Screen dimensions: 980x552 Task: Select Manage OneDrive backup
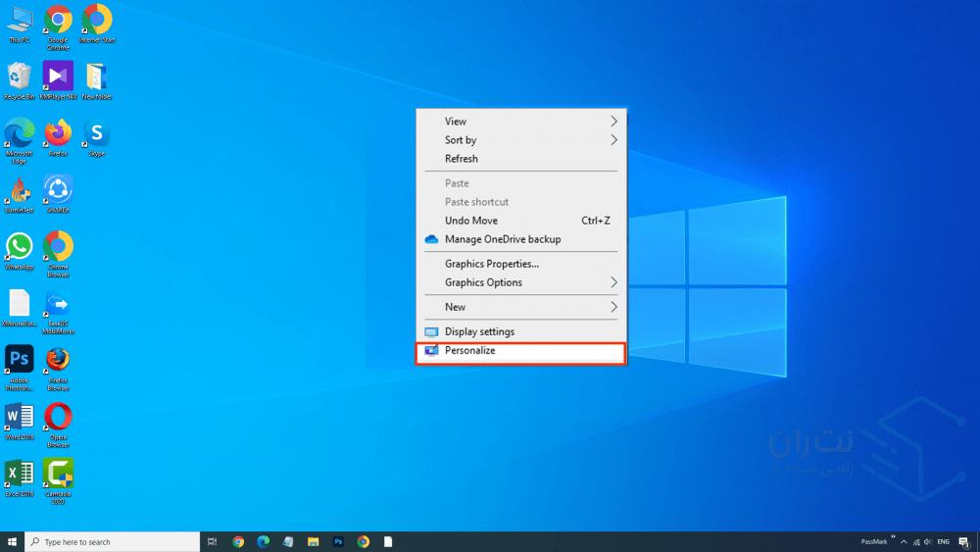coord(521,239)
